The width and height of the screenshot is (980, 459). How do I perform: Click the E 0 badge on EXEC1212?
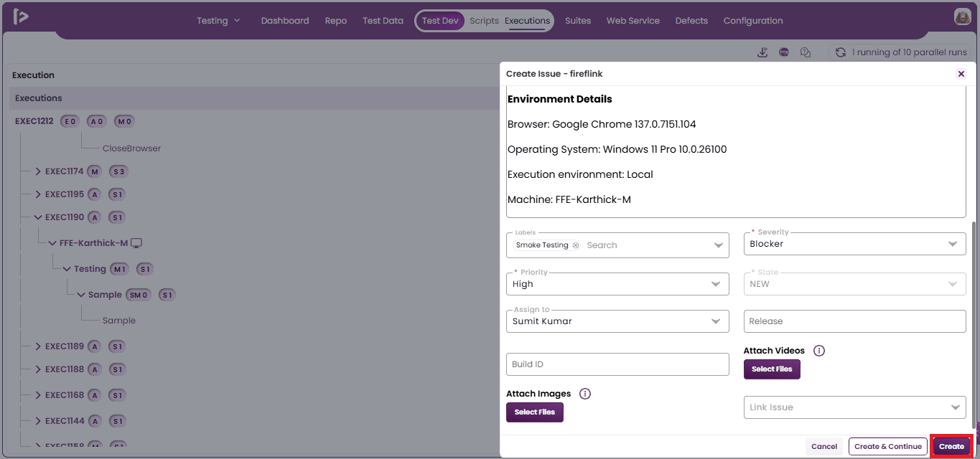tap(70, 121)
